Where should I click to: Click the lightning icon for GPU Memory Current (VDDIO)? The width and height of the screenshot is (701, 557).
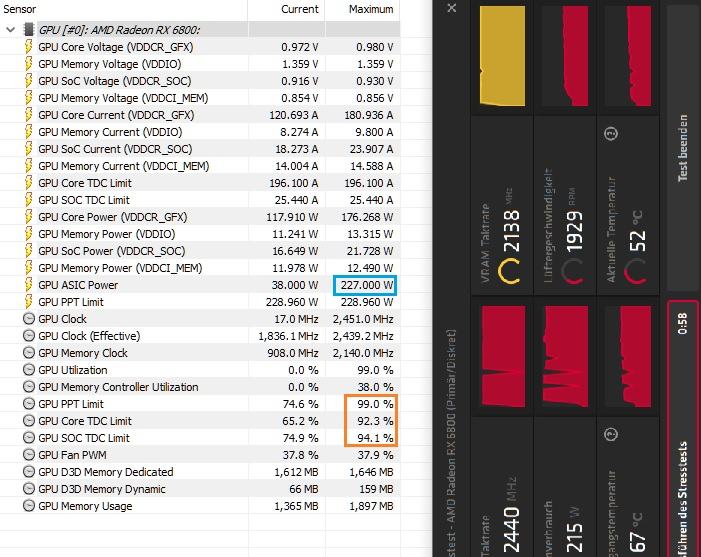coord(29,132)
